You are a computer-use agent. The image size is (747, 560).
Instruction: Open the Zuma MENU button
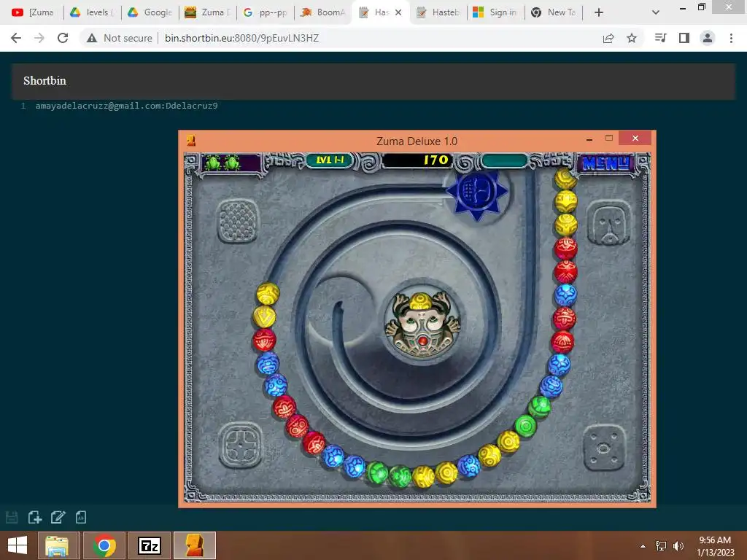tap(606, 163)
